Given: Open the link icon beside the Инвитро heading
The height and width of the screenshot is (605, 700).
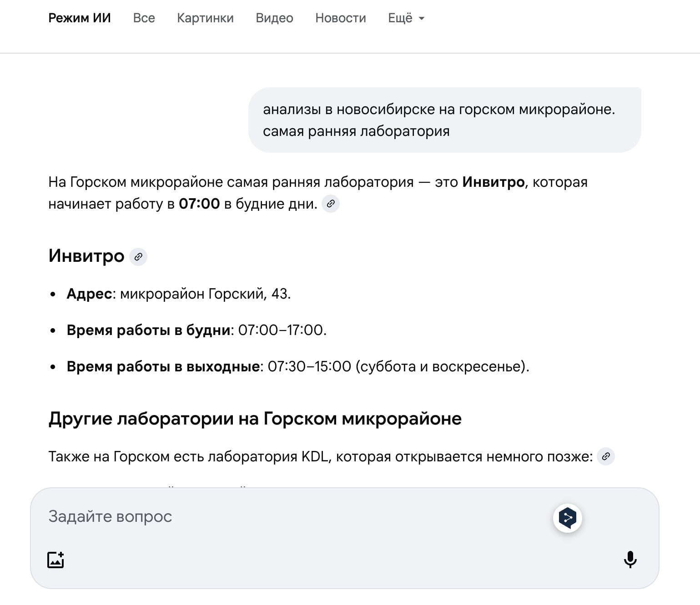Looking at the screenshot, I should coord(138,257).
